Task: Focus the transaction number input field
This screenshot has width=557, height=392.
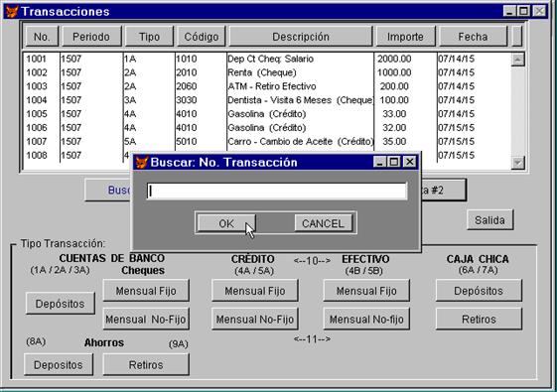Action: (277, 191)
